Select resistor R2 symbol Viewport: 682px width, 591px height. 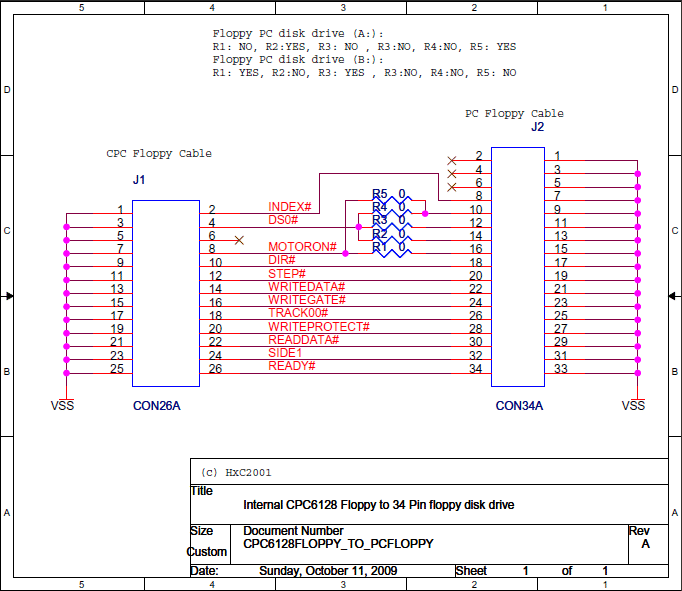pos(392,240)
